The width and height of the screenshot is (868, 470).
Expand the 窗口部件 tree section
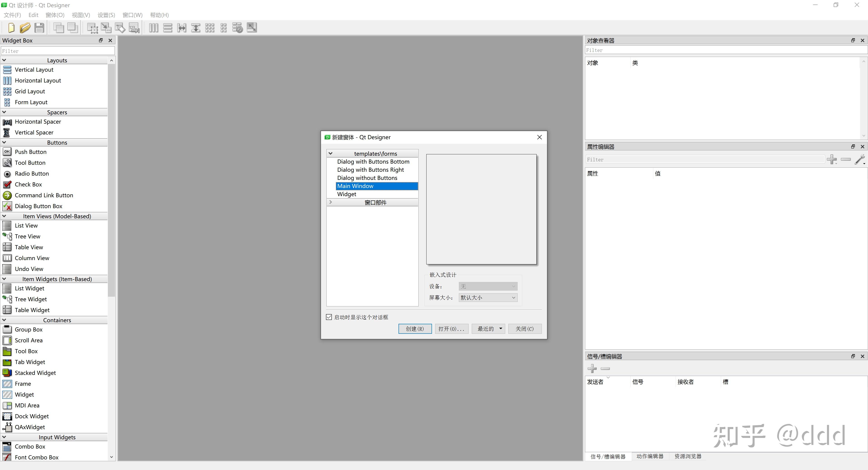[330, 202]
